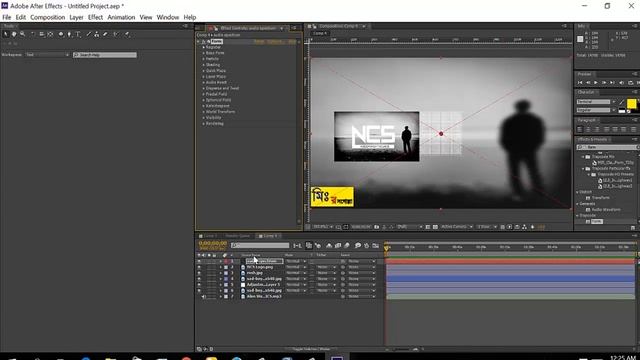Screen dimensions: 640x360
Task: Click the Timeline panel menu icon
Action: (x=634, y=236)
